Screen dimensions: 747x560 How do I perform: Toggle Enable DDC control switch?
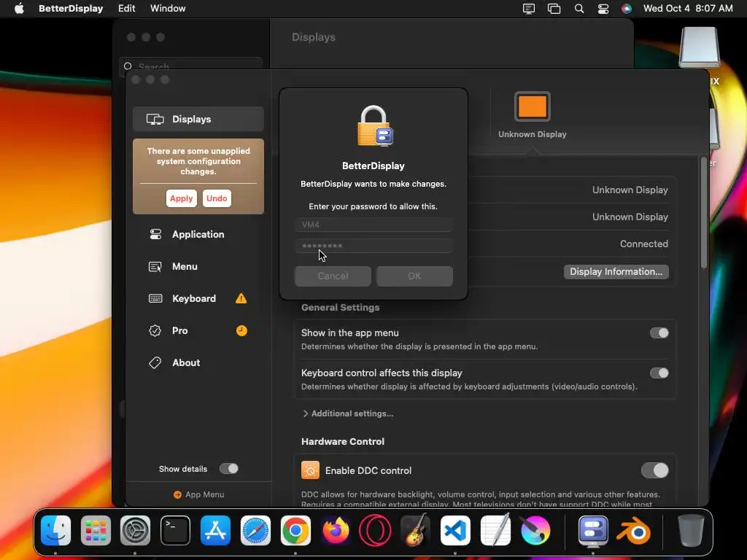coord(654,470)
